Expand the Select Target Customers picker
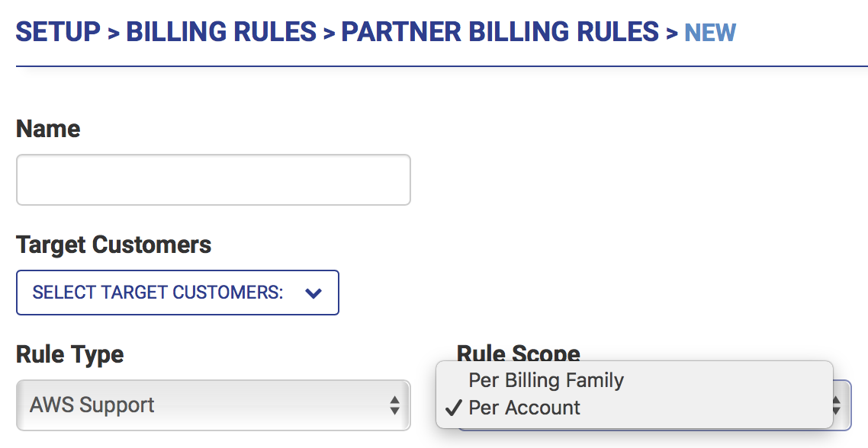Viewport: 868px width, 448px height. [x=177, y=293]
